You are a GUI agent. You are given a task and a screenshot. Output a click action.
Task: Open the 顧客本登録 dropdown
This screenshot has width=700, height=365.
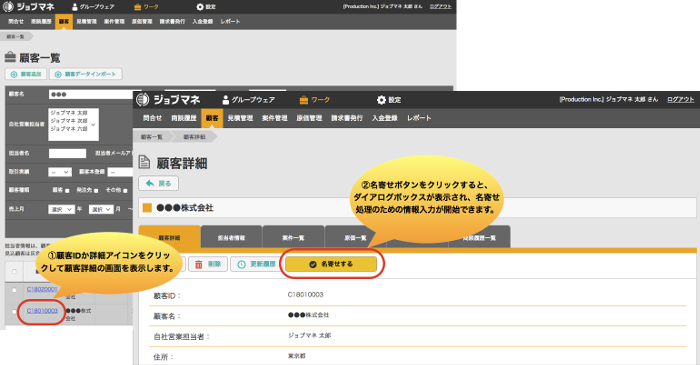(121, 172)
